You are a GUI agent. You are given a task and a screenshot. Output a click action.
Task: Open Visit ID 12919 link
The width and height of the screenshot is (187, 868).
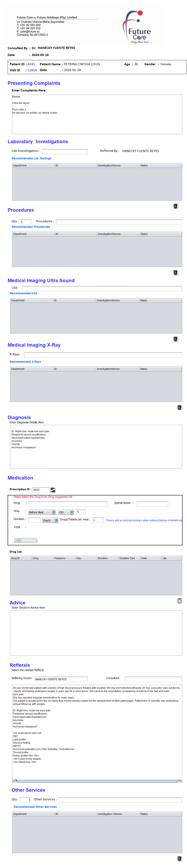32,70
